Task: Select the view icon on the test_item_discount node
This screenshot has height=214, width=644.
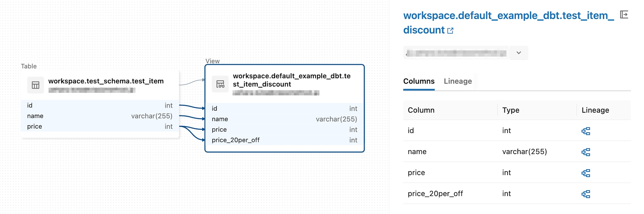Action: tap(220, 84)
